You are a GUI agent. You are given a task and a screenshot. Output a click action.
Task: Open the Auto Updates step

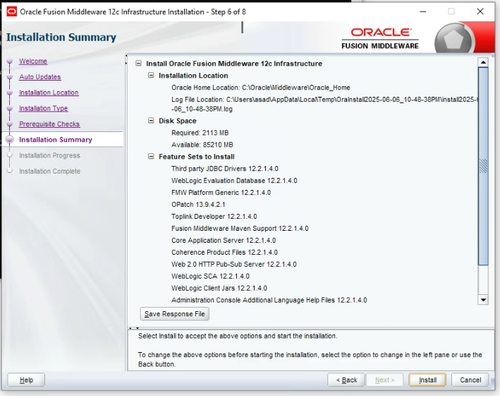click(x=40, y=77)
